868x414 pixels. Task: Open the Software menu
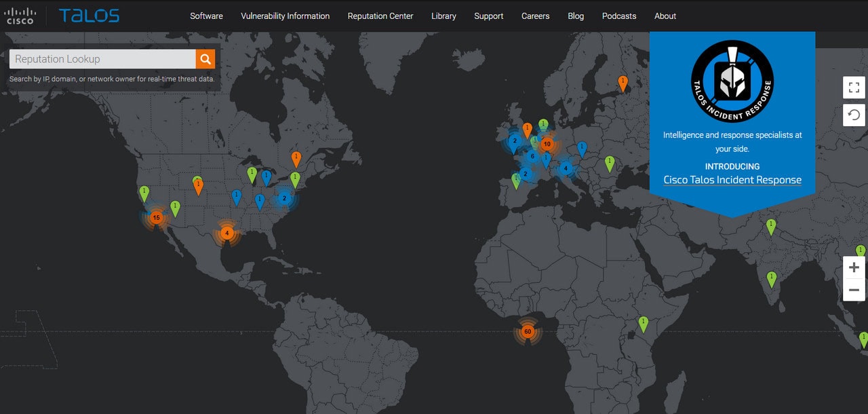coord(206,16)
